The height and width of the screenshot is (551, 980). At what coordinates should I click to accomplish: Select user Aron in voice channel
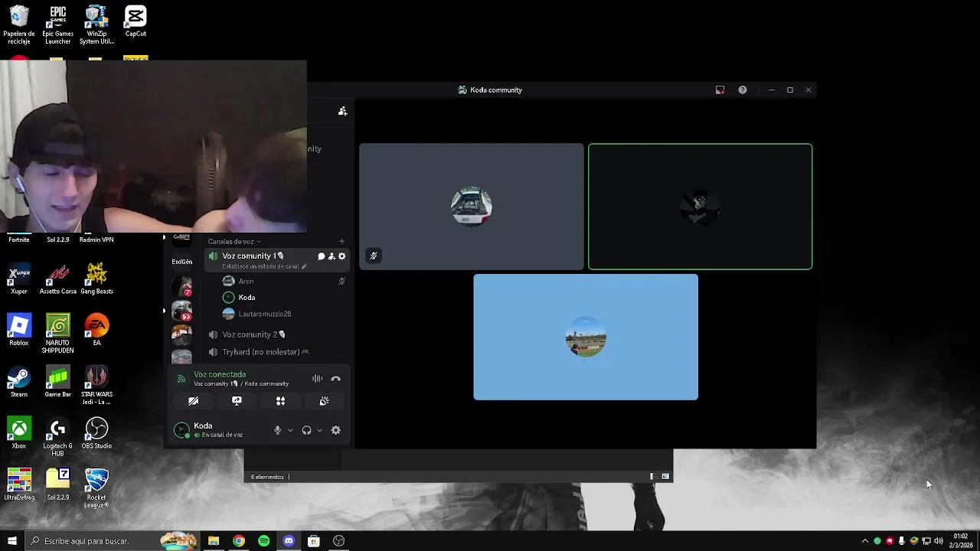click(x=246, y=281)
